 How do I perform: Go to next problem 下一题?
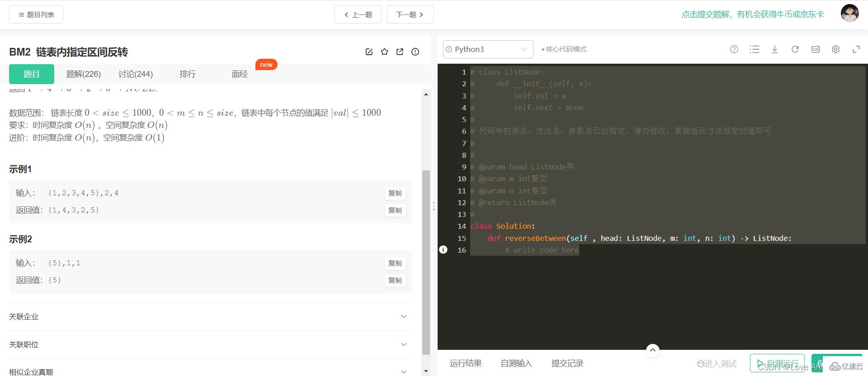point(410,14)
